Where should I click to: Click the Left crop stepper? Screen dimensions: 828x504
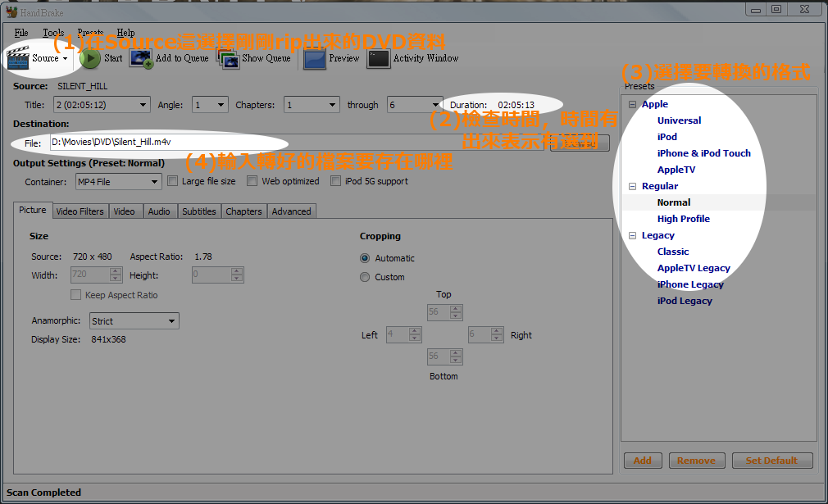[404, 334]
